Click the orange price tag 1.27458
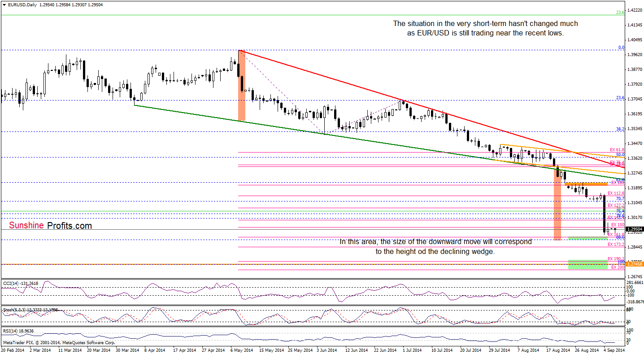The height and width of the screenshot is (354, 644). [635, 264]
